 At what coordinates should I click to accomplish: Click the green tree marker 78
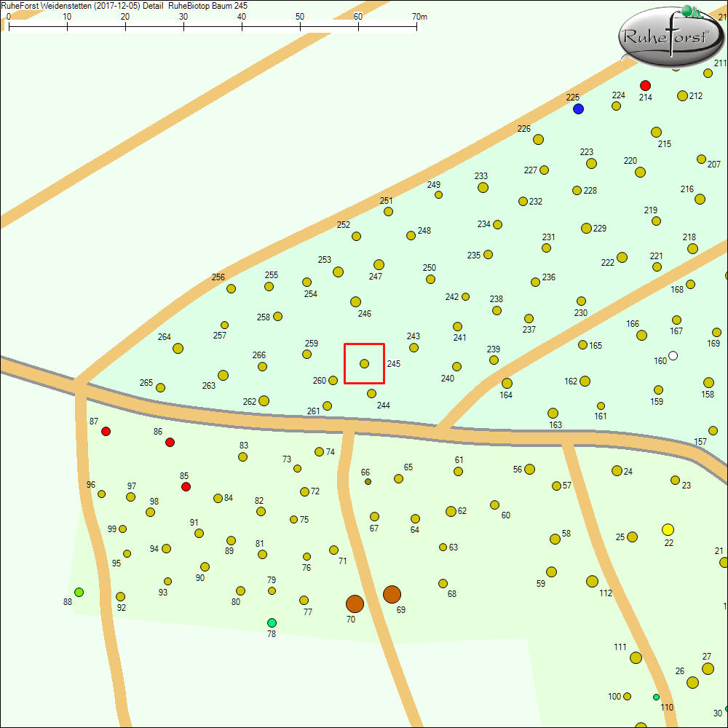click(x=272, y=622)
